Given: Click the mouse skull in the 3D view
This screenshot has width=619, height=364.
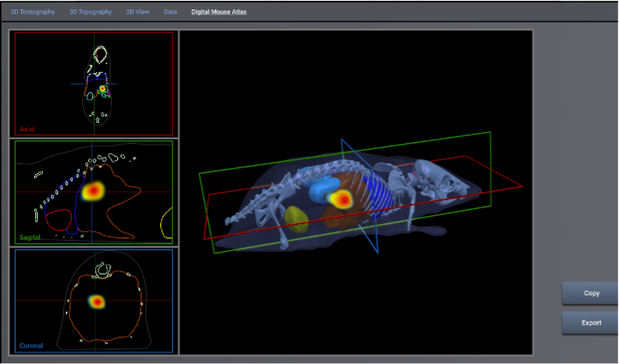Looking at the screenshot, I should 436,176.
